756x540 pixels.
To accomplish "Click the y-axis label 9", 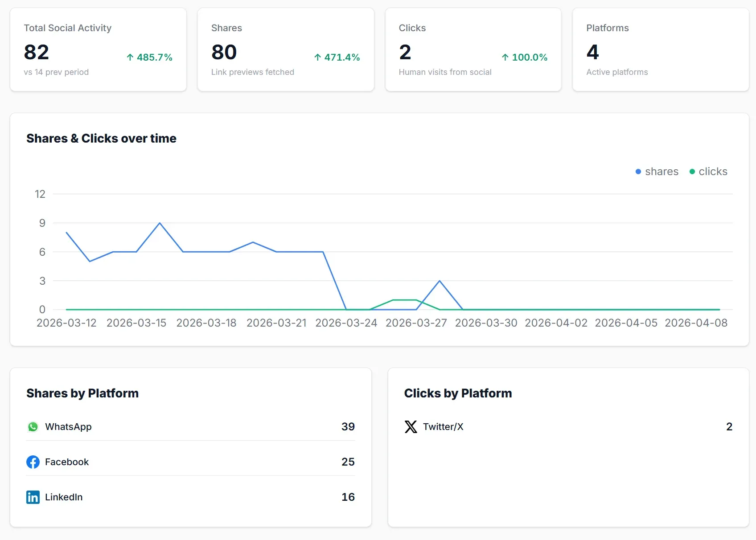I will pyautogui.click(x=42, y=223).
